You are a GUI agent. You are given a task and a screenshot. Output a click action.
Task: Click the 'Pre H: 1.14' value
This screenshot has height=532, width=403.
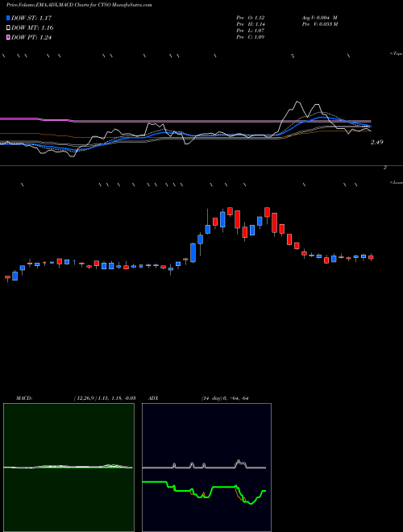coord(251,24)
